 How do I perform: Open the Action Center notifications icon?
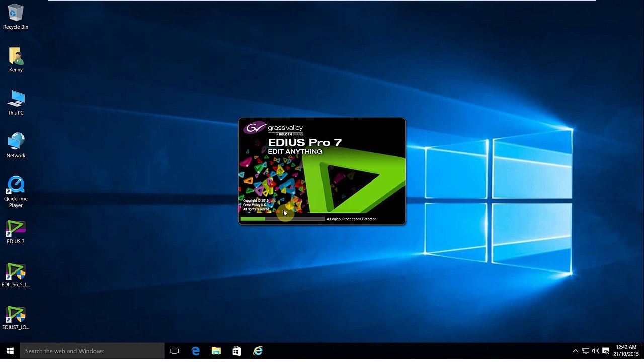[606, 351]
